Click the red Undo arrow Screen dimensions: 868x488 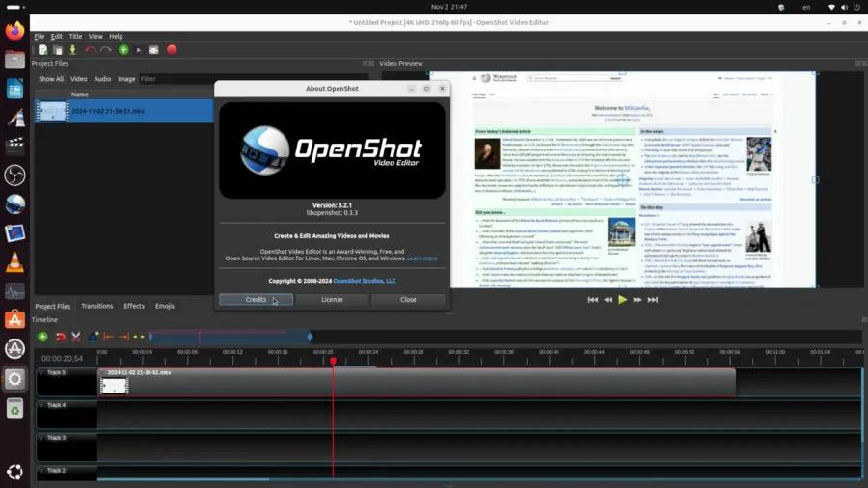[x=91, y=50]
